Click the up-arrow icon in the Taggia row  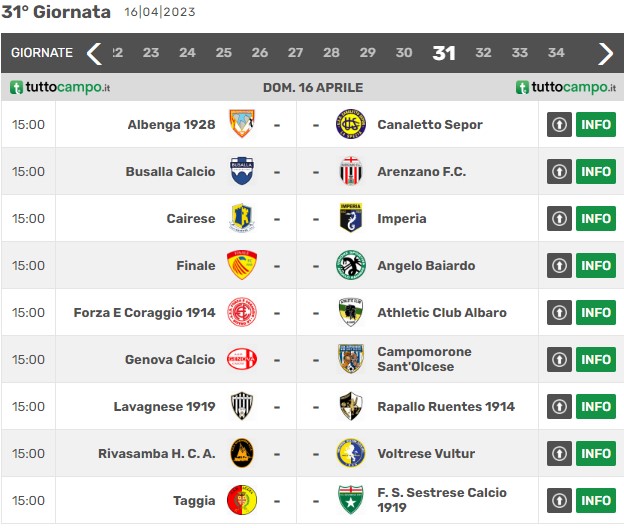559,500
